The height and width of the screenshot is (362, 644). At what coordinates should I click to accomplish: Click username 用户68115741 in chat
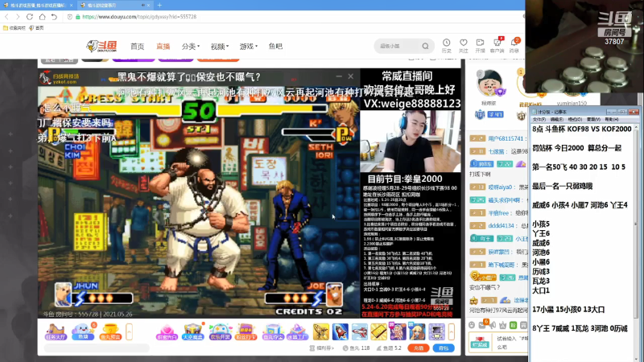[x=506, y=138]
